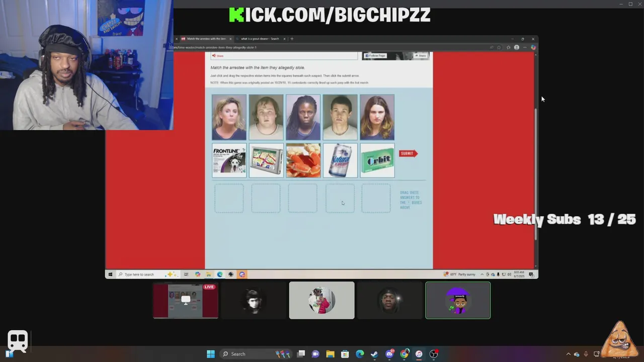The width and height of the screenshot is (644, 362).
Task: Open File Explorer on bottom taskbar
Action: pos(330,354)
